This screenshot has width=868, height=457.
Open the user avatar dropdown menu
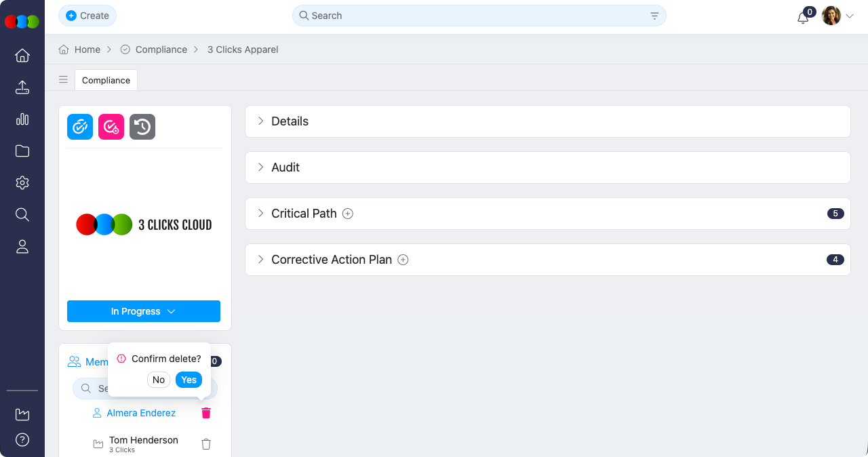(x=837, y=16)
